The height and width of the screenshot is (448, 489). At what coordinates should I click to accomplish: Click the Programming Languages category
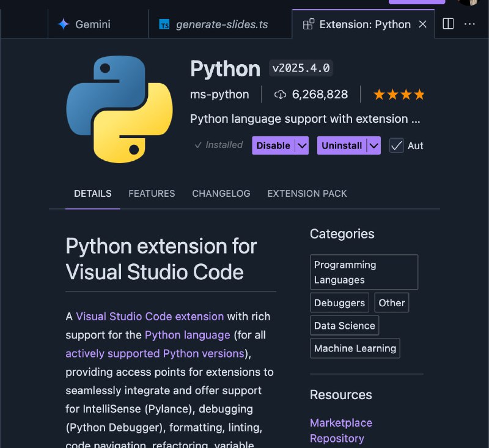364,272
